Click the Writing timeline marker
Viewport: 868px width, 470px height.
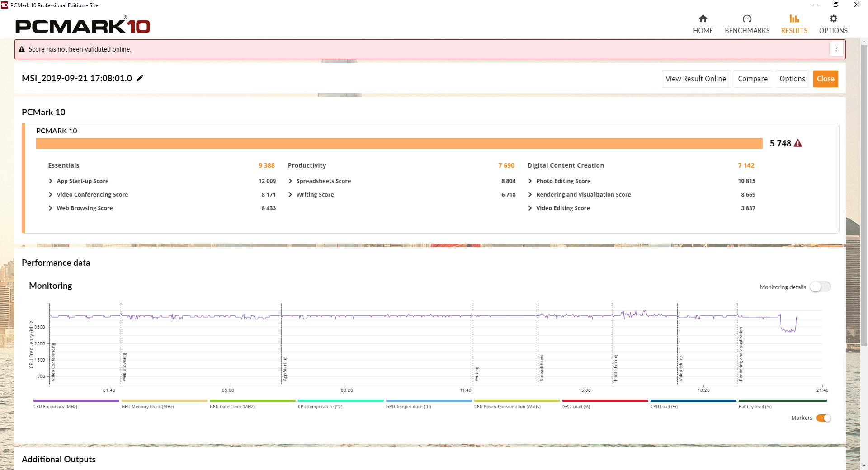click(x=476, y=374)
